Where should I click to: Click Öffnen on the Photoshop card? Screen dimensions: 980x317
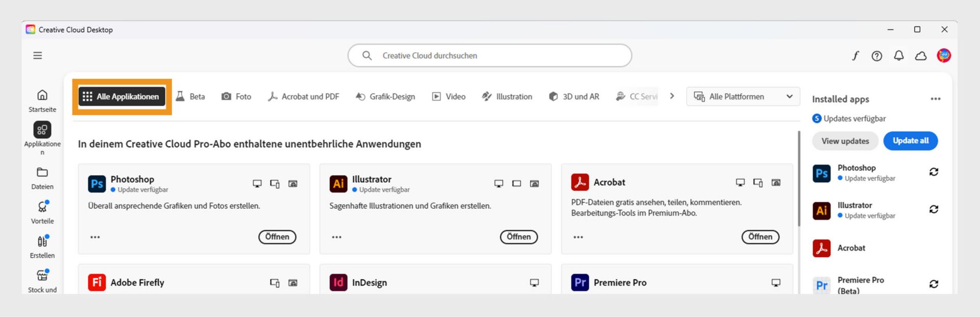(x=277, y=237)
